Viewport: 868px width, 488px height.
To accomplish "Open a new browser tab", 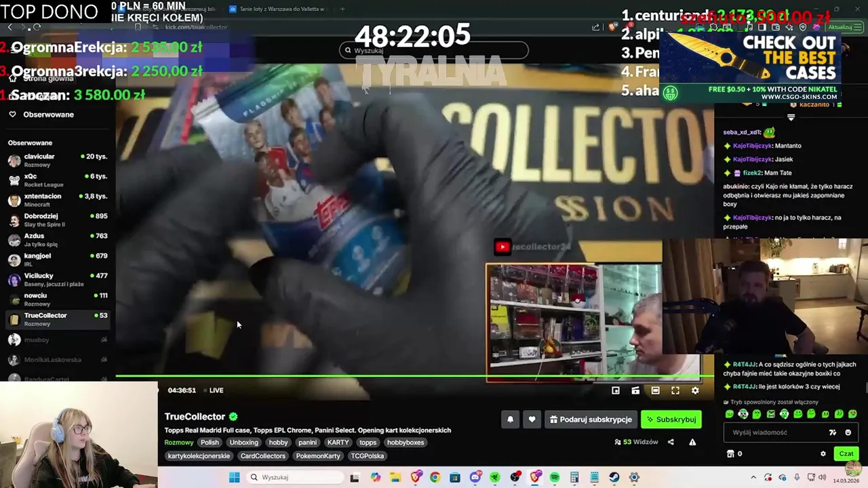I will [342, 9].
